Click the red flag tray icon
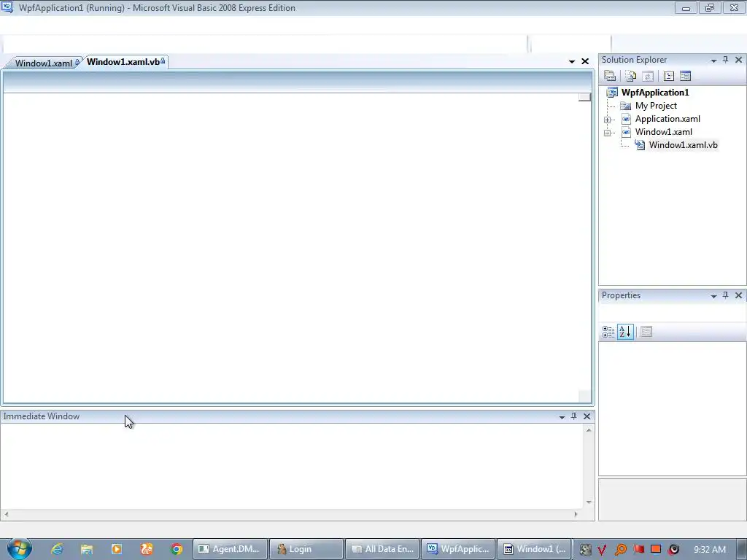The width and height of the screenshot is (747, 560). pyautogui.click(x=638, y=549)
